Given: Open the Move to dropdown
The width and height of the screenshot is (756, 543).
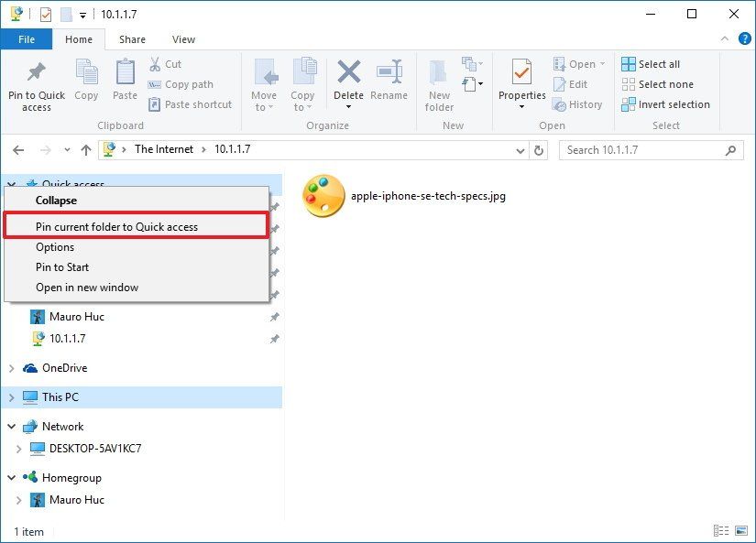Looking at the screenshot, I should [x=264, y=82].
